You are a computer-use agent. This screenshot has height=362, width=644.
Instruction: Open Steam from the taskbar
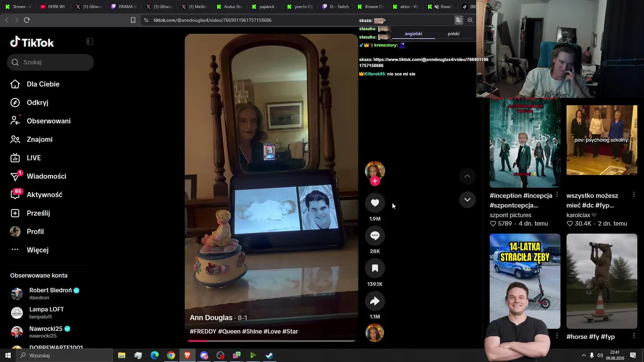(270, 355)
